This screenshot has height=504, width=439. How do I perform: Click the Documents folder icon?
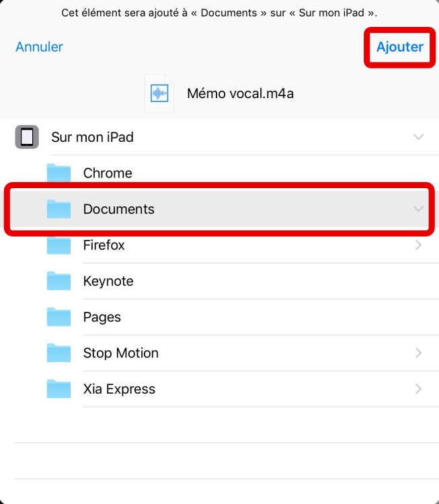59,209
